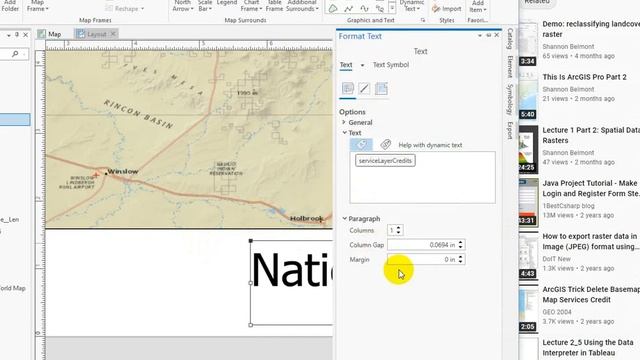Open How to export raster data video
Image resolution: width=640 pixels, height=360 pixels.
click(591, 241)
